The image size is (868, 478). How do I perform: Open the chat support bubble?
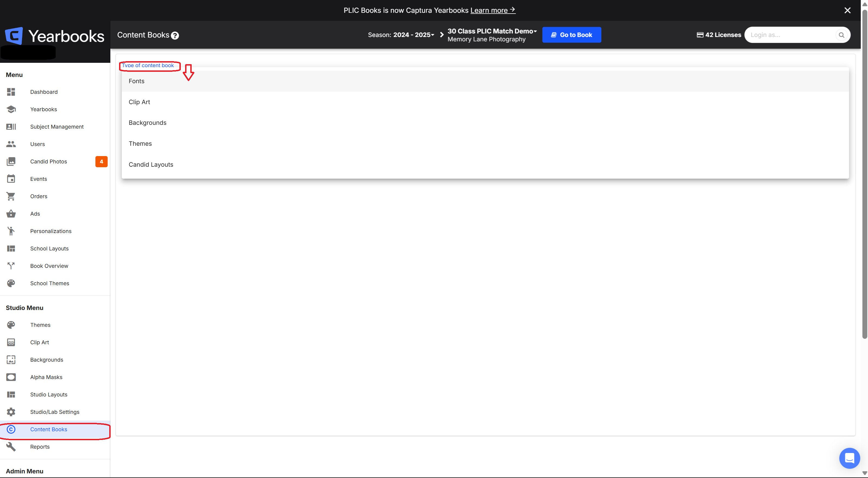coord(850,458)
